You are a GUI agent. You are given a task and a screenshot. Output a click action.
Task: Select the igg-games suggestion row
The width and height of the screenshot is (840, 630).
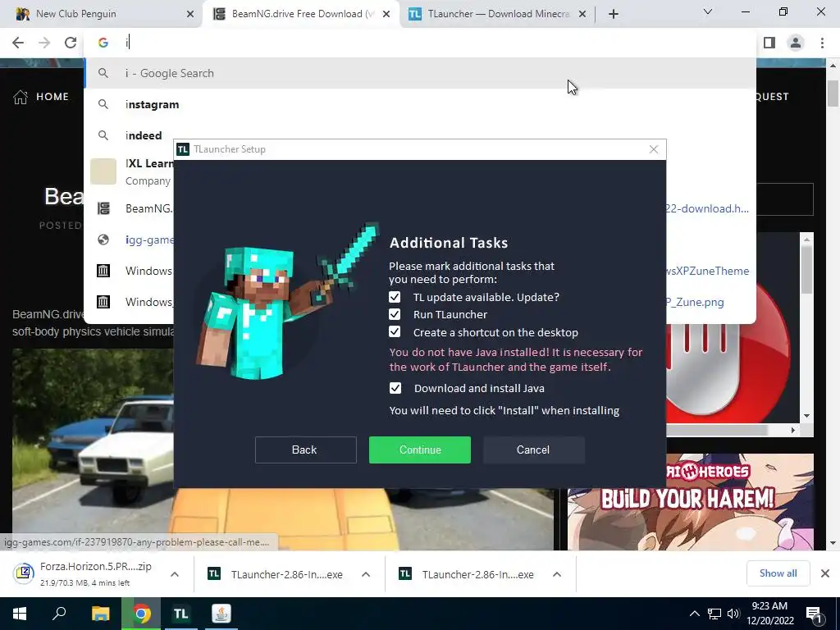tap(129, 240)
